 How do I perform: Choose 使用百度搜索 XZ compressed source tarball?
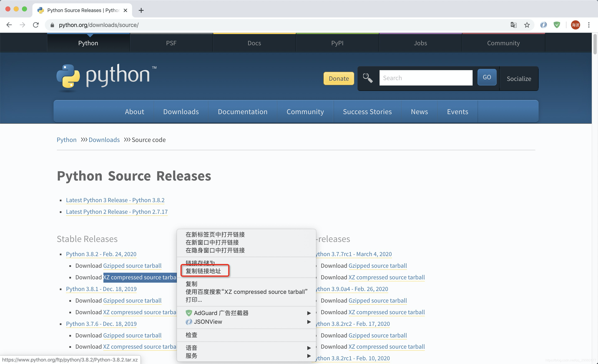pyautogui.click(x=246, y=292)
